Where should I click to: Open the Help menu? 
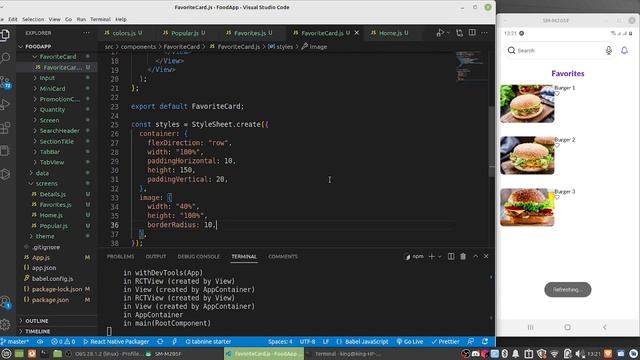point(121,19)
